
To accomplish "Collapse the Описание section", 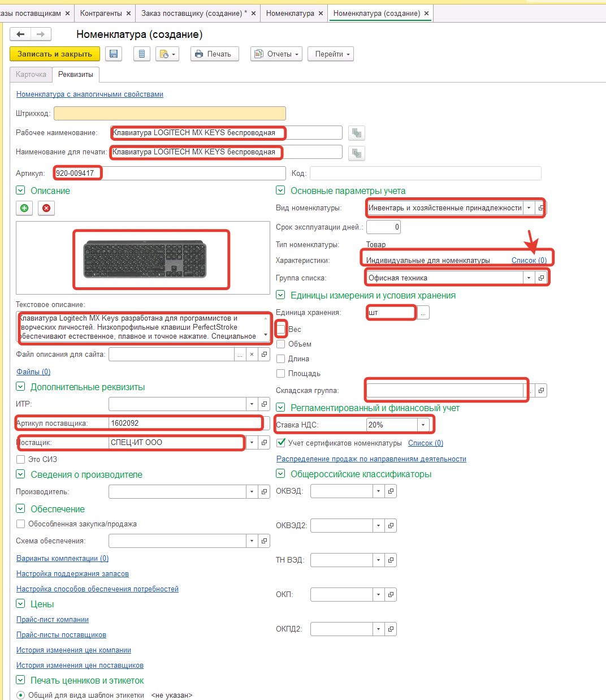I will pos(20,191).
